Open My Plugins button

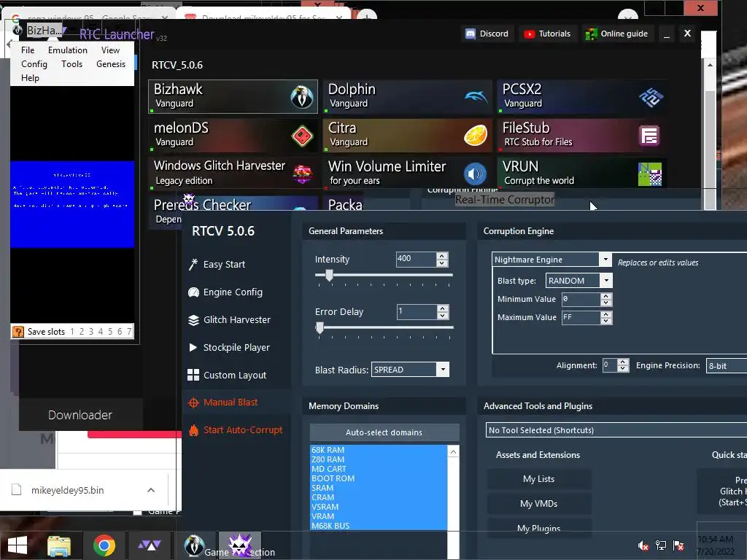point(539,528)
